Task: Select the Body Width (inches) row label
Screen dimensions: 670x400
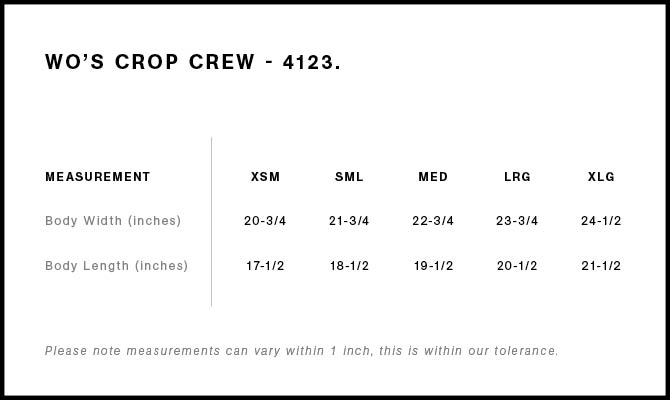Action: [113, 221]
